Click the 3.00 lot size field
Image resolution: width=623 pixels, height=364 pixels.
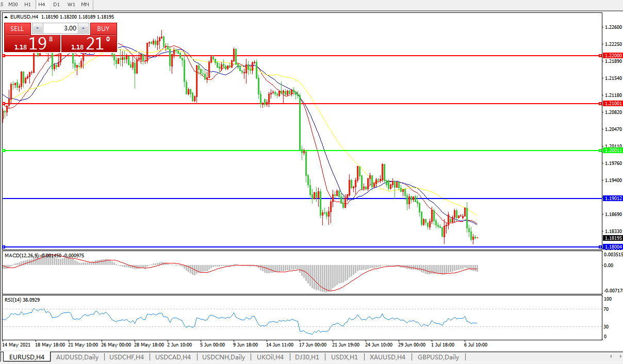point(60,28)
